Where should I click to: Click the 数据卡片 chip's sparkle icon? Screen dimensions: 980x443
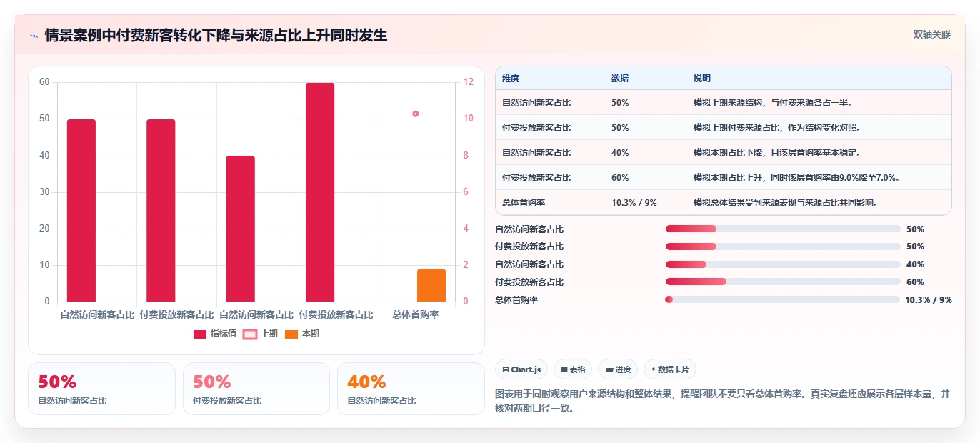tap(654, 369)
